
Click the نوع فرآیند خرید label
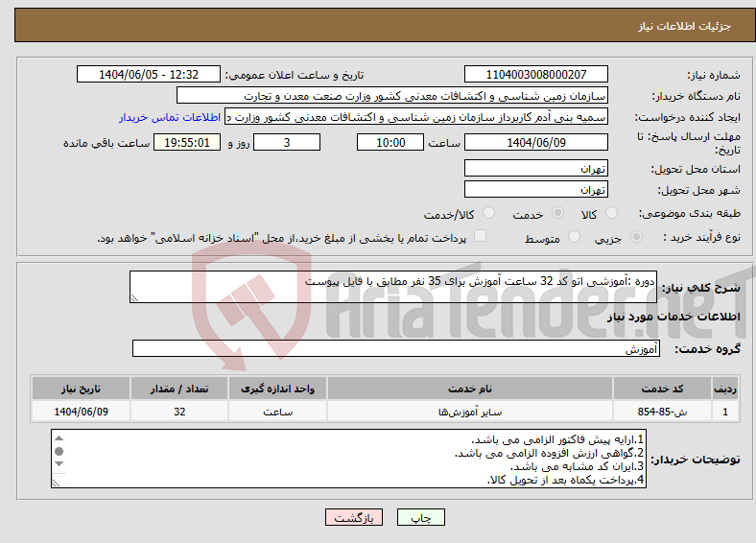[701, 237]
